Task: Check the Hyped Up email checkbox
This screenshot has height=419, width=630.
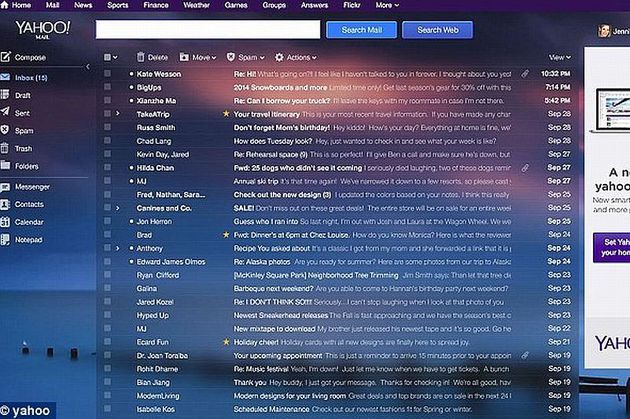Action: 107,315
